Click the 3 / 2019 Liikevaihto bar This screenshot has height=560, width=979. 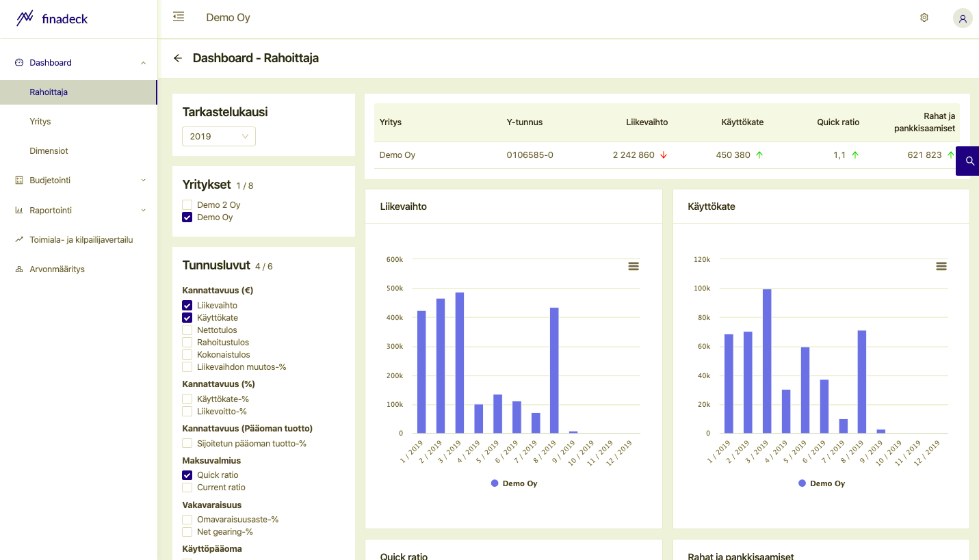click(x=460, y=363)
